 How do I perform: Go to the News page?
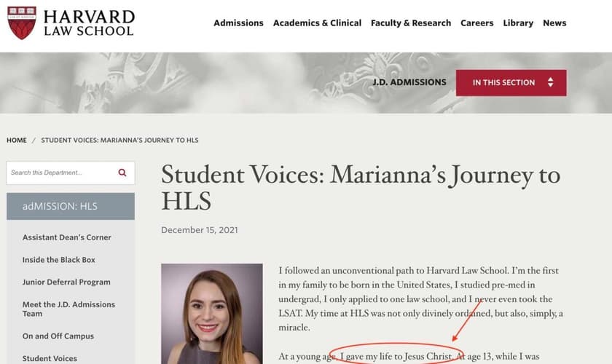[x=554, y=23]
